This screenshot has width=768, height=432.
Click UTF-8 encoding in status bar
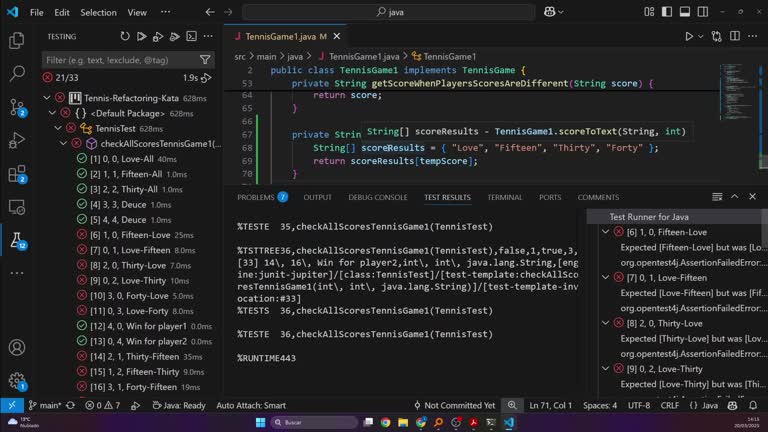[x=639, y=406]
